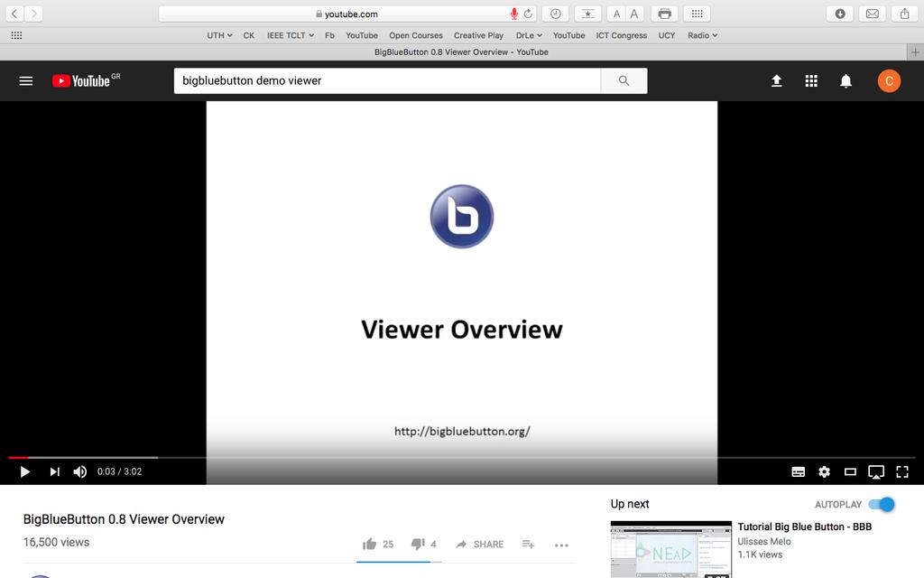Click the youtube.com address bar
The width and height of the screenshot is (924, 578).
point(347,14)
